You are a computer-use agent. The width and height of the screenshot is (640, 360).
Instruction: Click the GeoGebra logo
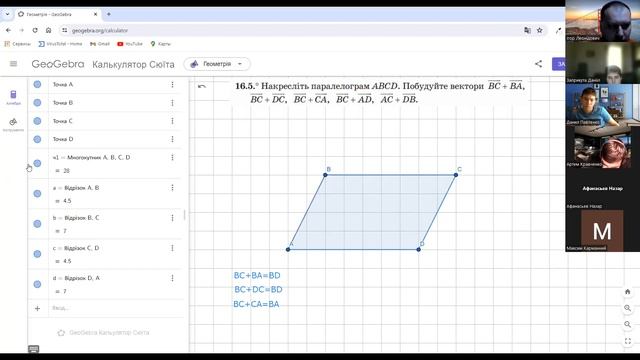click(58, 64)
